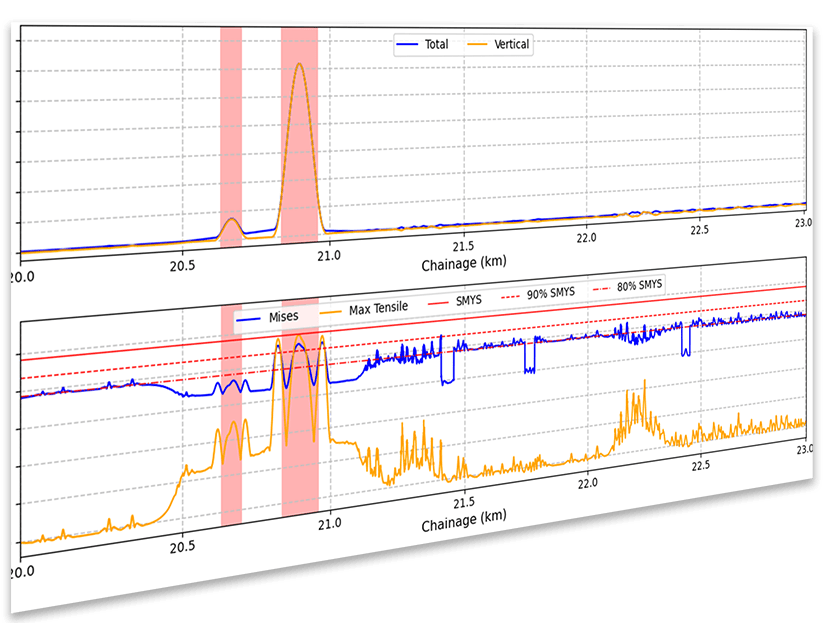The image size is (828, 623).
Task: Click the "80% SMYS" legend label
Action: tap(639, 286)
